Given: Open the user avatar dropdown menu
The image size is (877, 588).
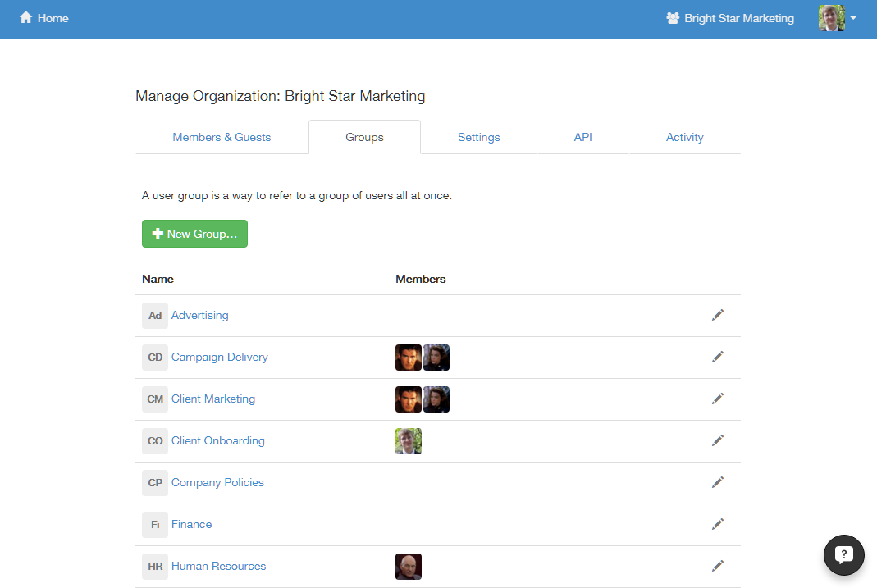Looking at the screenshot, I should [x=837, y=18].
